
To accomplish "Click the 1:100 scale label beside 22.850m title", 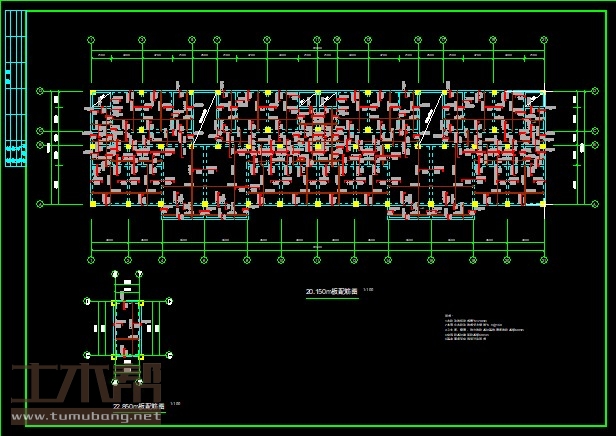I will click(176, 403).
